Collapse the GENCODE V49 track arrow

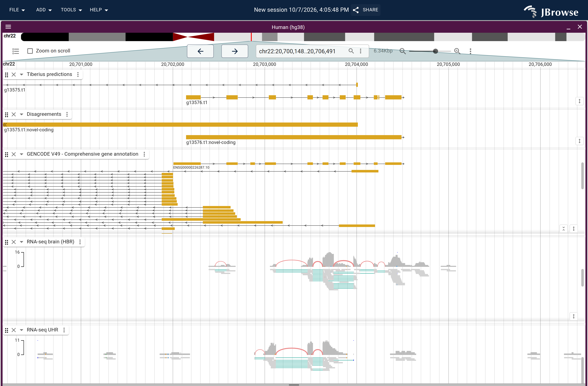tap(21, 154)
